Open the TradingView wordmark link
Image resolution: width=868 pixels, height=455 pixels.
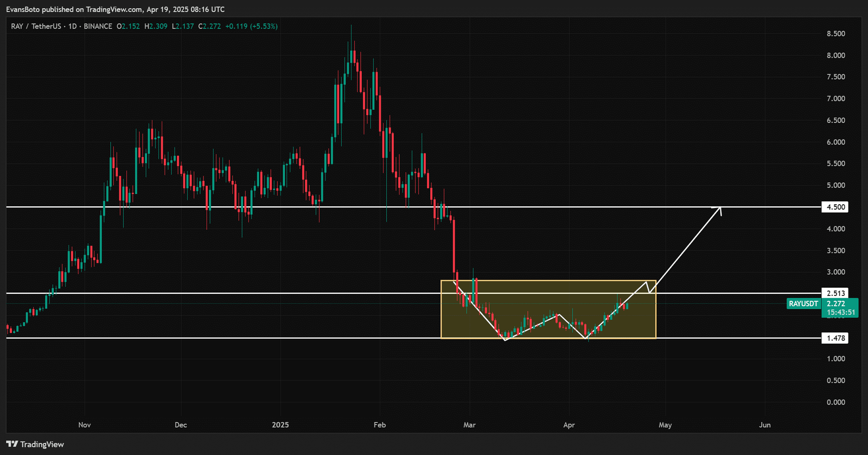[42, 444]
